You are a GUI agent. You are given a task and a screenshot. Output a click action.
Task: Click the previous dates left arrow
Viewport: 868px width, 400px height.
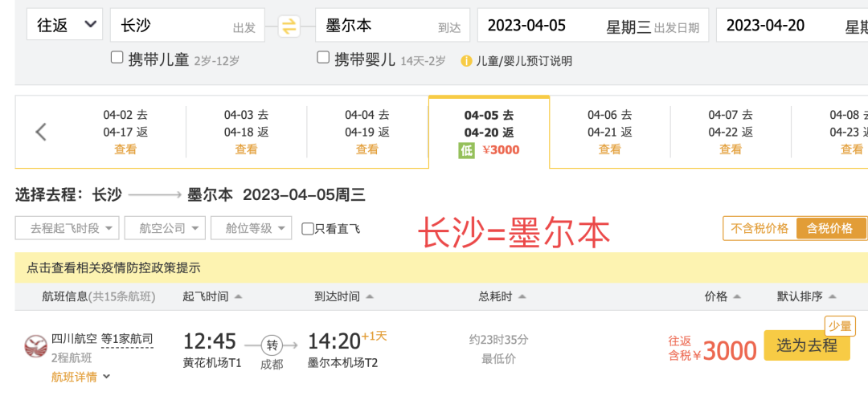tap(41, 132)
